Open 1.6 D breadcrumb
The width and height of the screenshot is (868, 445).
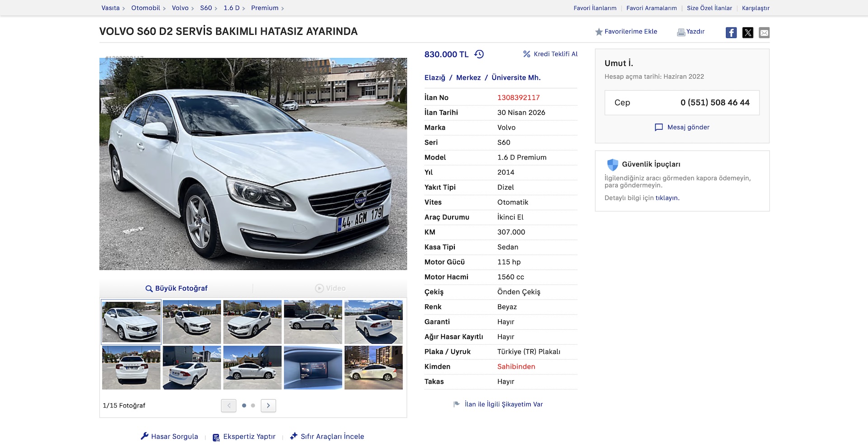tap(231, 8)
